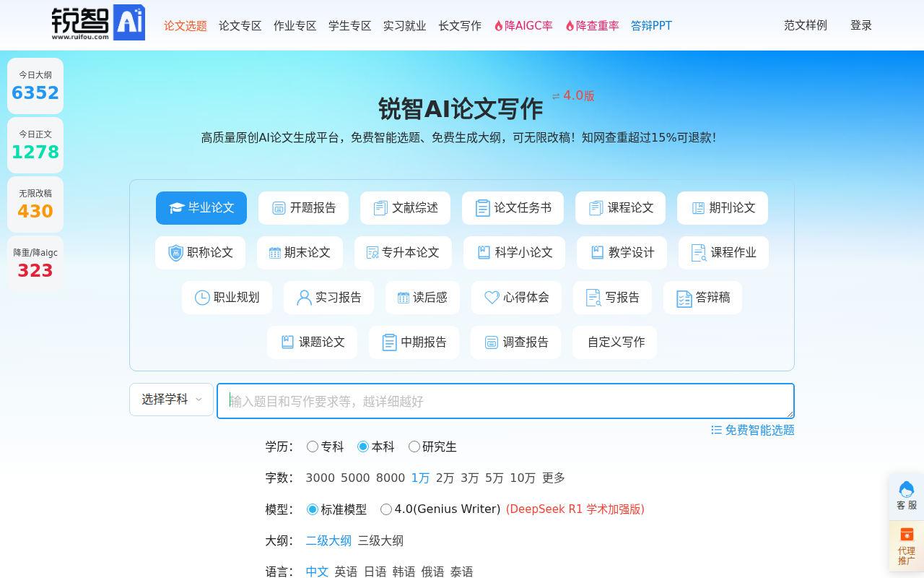The width and height of the screenshot is (924, 578).
Task: Select the 职称论文 shield option
Action: [x=200, y=253]
